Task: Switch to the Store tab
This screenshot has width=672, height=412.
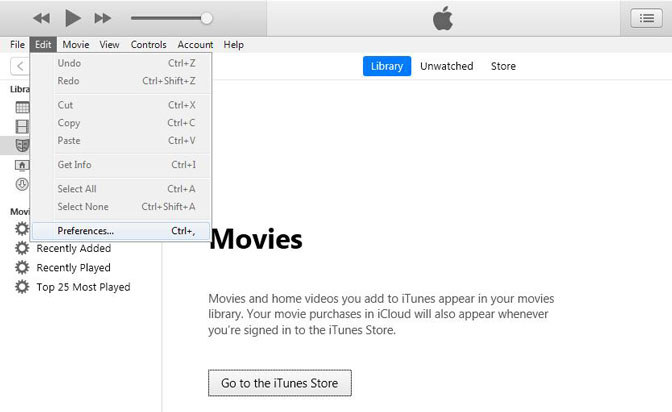Action: 503,66
